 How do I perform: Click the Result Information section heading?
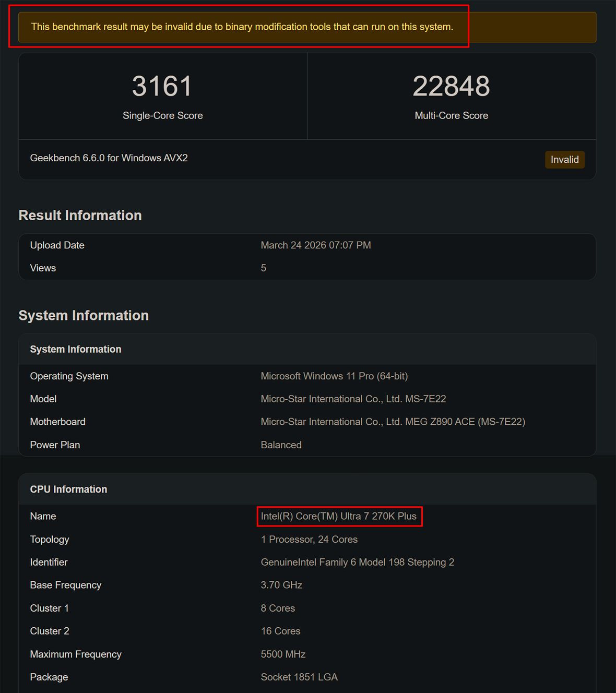pos(80,215)
